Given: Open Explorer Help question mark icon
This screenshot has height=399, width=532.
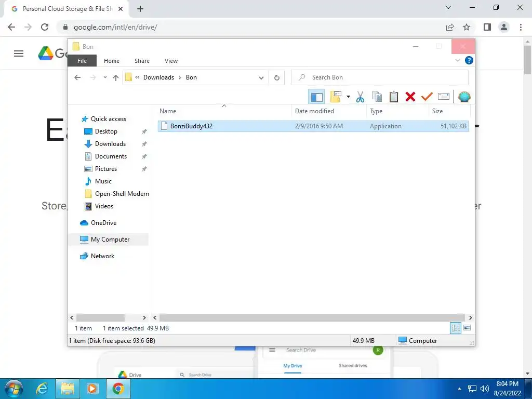Looking at the screenshot, I should (469, 60).
